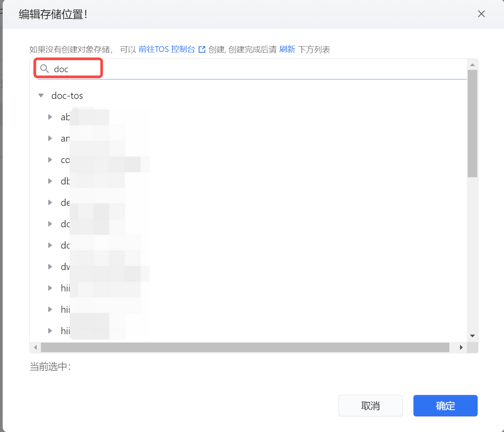Screen dimensions: 504x432
Task: Click the horizontal scrollbar right arrow
Action: [461, 347]
